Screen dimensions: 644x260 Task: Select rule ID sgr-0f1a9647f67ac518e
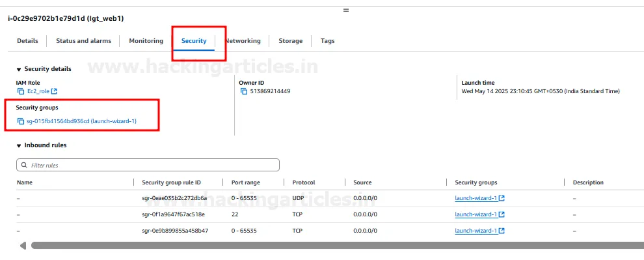[173, 214]
